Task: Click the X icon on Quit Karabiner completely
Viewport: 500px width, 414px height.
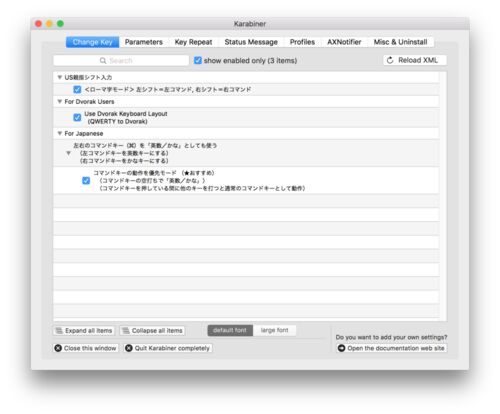Action: pyautogui.click(x=129, y=348)
